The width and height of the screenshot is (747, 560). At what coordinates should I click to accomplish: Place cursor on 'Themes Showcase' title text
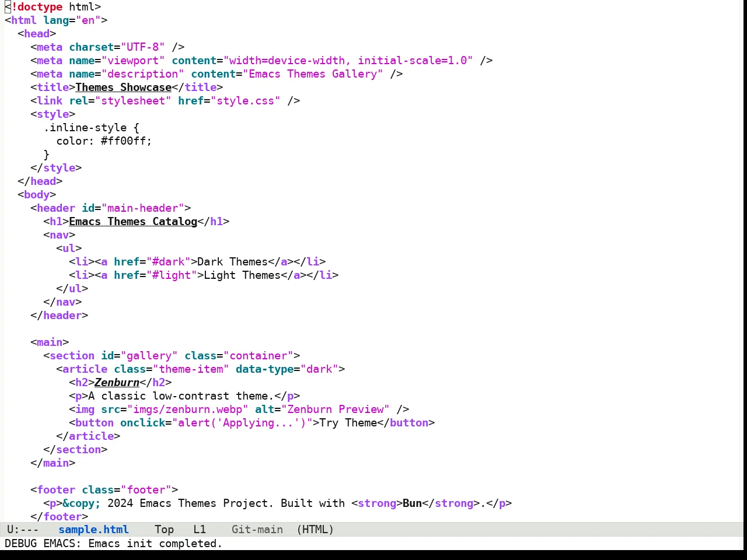pyautogui.click(x=124, y=87)
